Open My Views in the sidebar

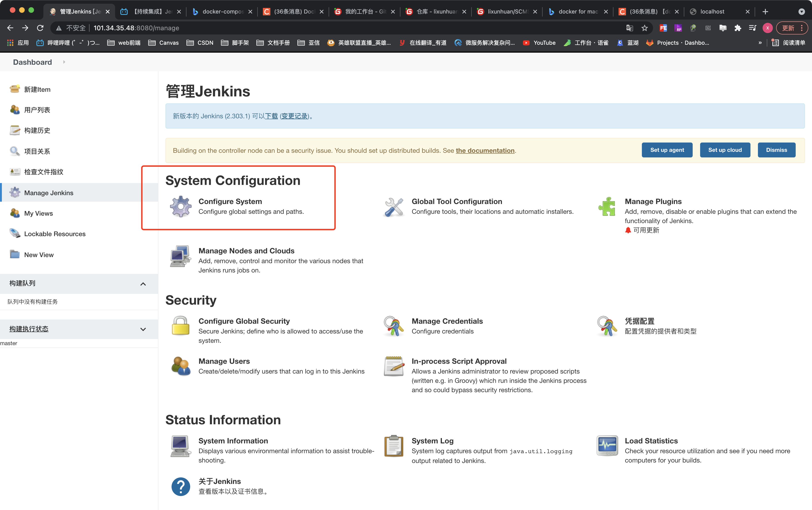(x=38, y=213)
